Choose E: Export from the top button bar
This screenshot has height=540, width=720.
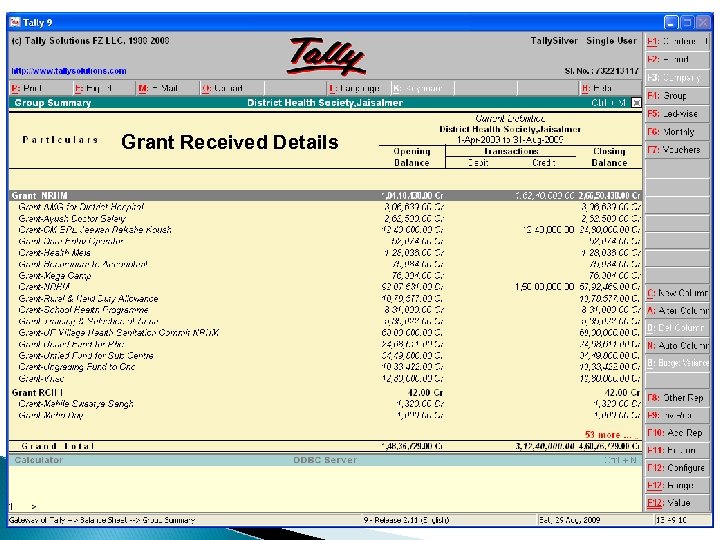tap(104, 88)
